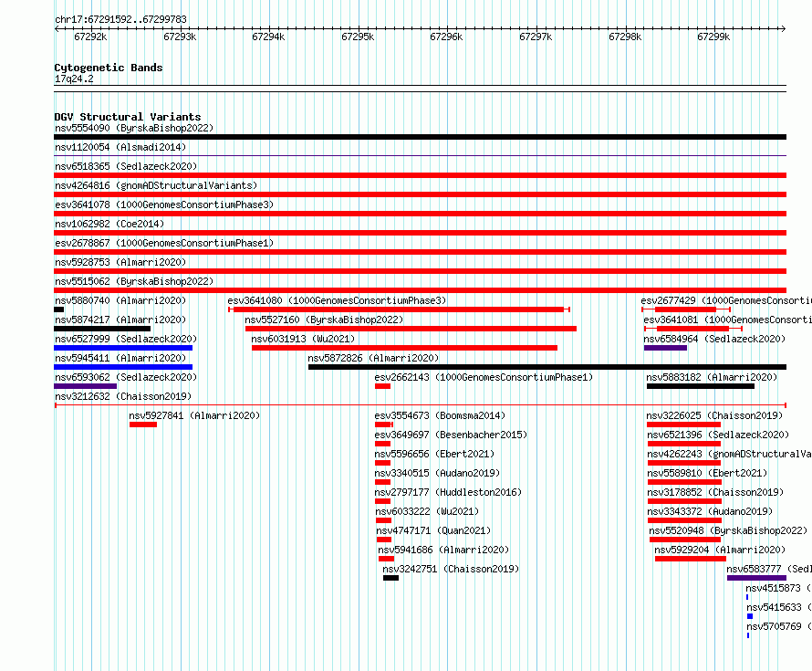Click the red bar under nsv5927841
Screen dimensions: 812x671
pyautogui.click(x=143, y=425)
